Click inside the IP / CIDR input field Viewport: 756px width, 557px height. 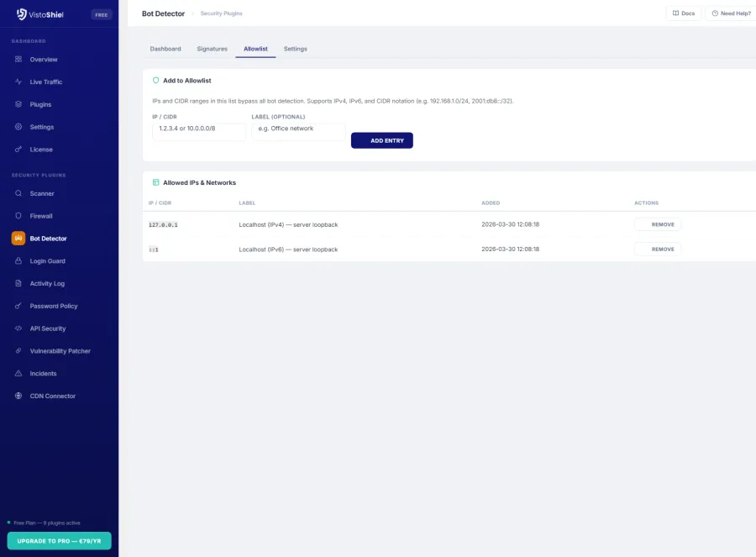198,130
